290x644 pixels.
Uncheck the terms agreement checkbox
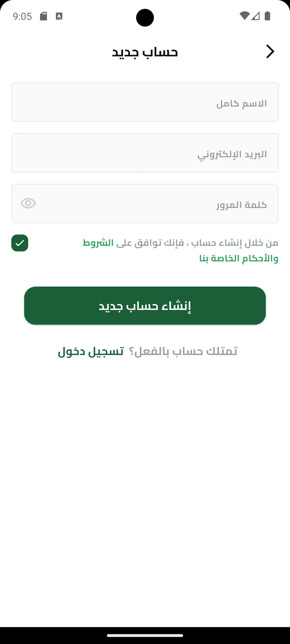20,243
